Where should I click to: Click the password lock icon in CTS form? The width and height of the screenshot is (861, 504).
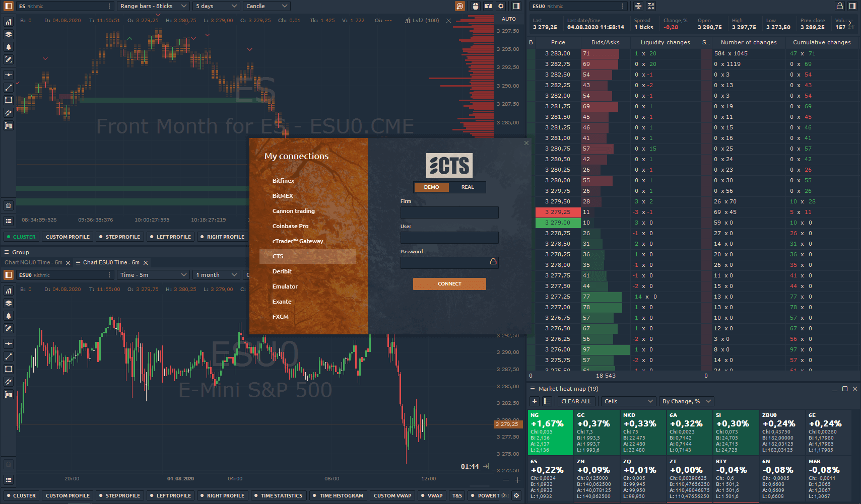coord(493,262)
